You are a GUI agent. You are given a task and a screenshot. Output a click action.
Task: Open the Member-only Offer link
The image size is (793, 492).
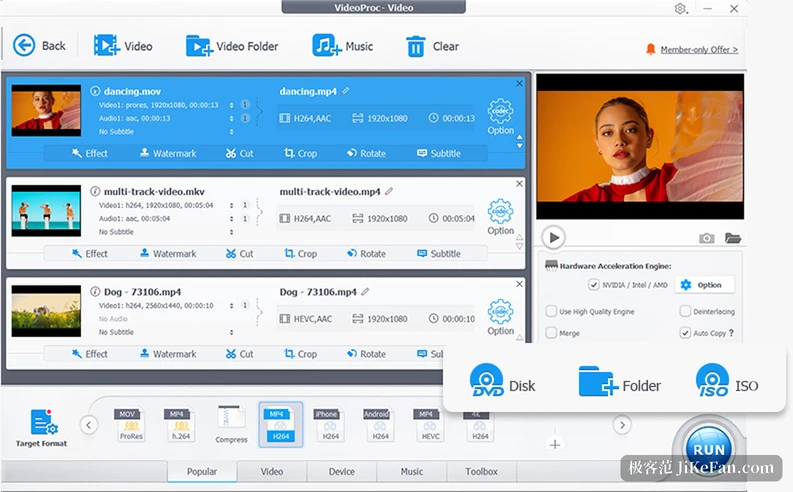click(x=699, y=50)
